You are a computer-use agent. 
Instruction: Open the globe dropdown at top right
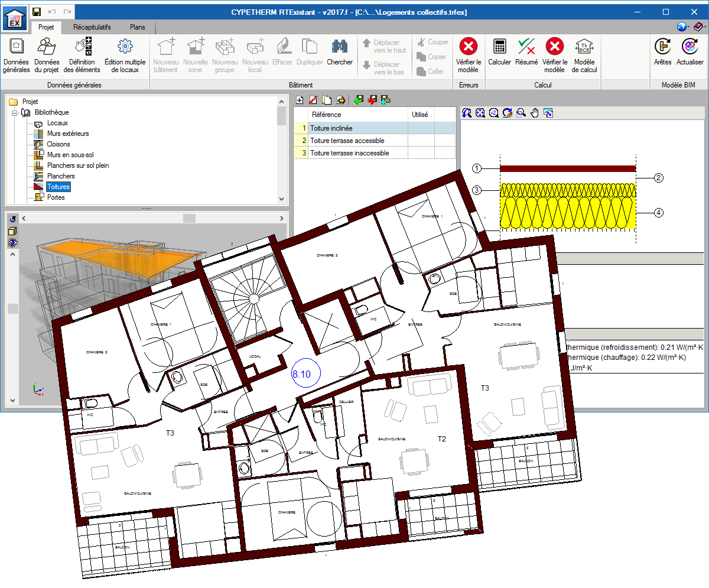(684, 27)
